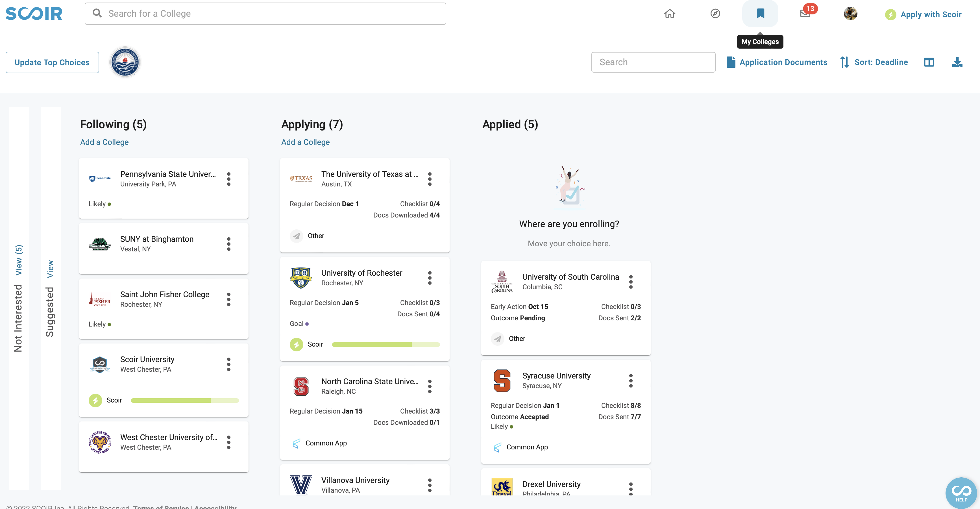Click 'Outcome Accepted' on Syracuse card
Screen dimensions: 980x509
click(520, 417)
